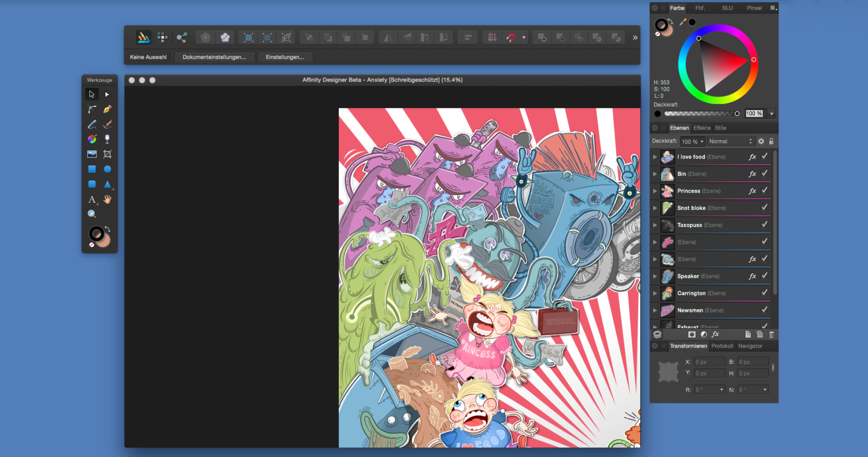Open the layer Deckkraft 100 % dropdown
868x457 pixels.
(693, 141)
